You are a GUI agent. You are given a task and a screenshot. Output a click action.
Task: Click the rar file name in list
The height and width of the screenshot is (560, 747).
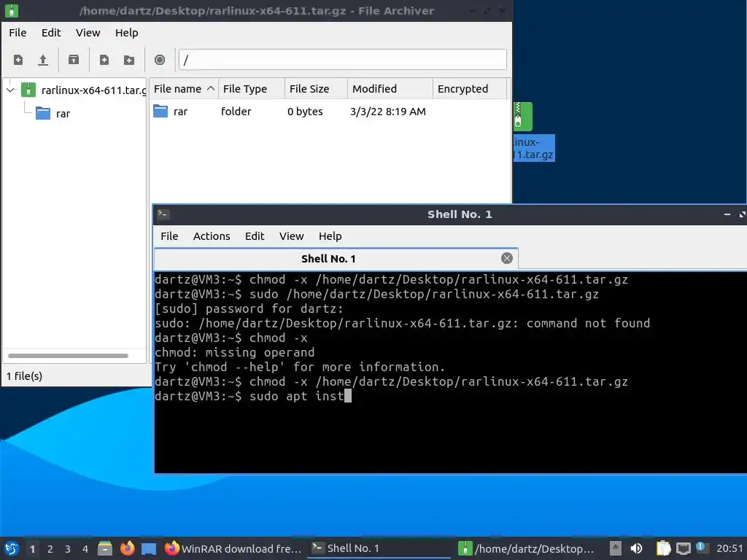180,112
